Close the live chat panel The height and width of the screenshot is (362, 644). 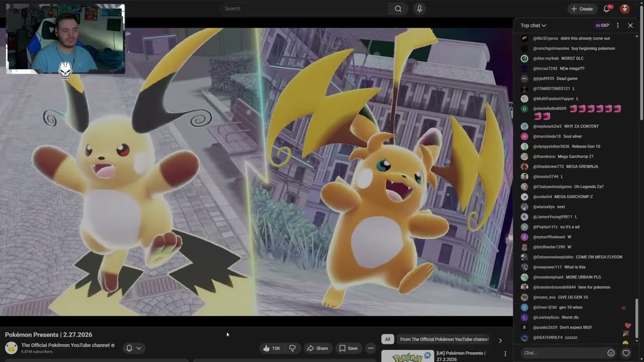[x=630, y=25]
